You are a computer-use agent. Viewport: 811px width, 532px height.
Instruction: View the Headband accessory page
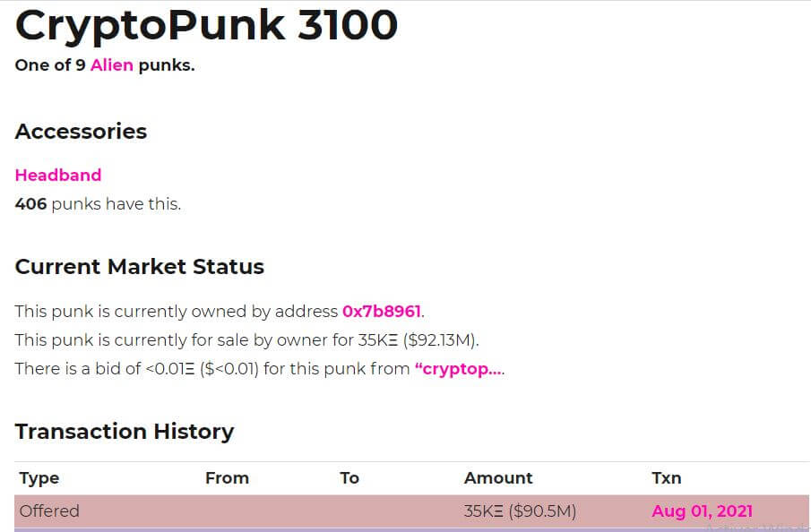tap(57, 175)
